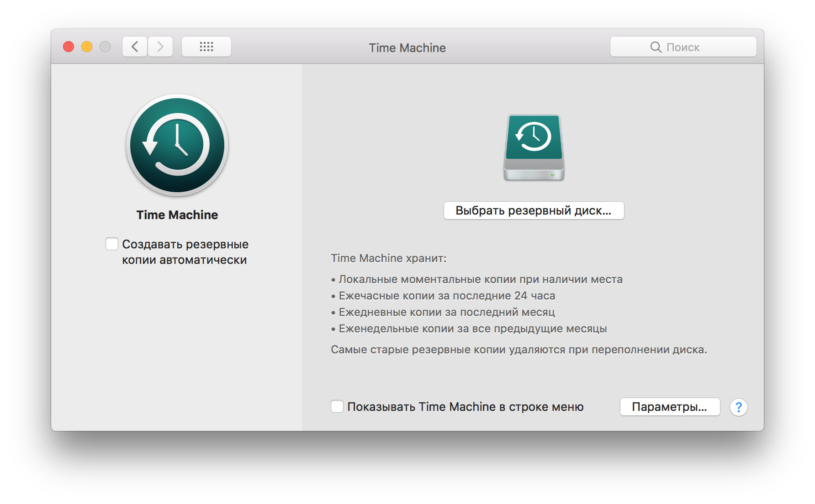Click the note Самые старые резервные копии удаляются

click(519, 350)
